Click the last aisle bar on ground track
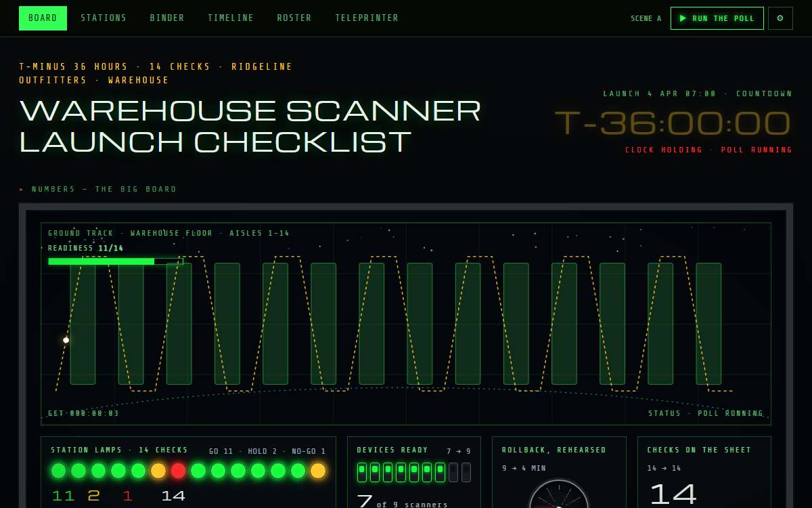 [x=708, y=324]
